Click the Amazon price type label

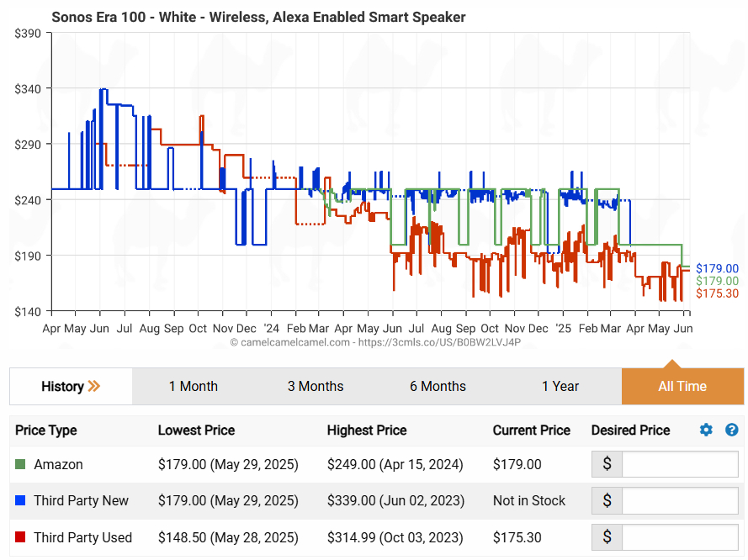point(58,464)
